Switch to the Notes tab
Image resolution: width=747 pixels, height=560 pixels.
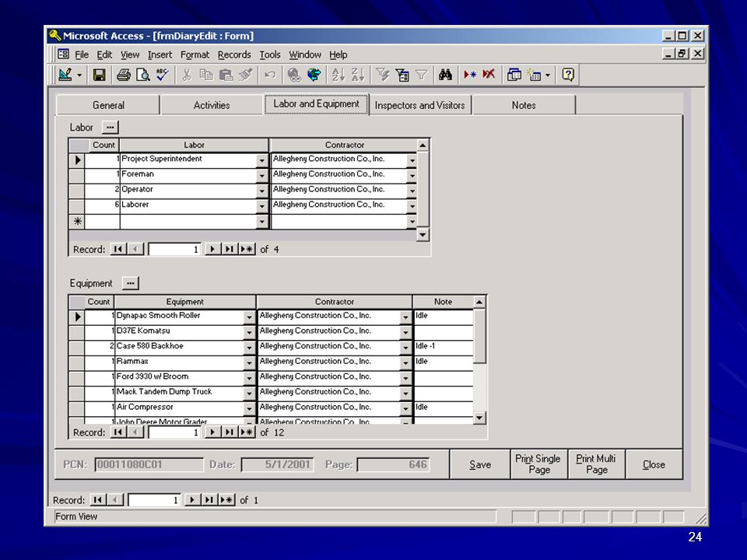[524, 105]
